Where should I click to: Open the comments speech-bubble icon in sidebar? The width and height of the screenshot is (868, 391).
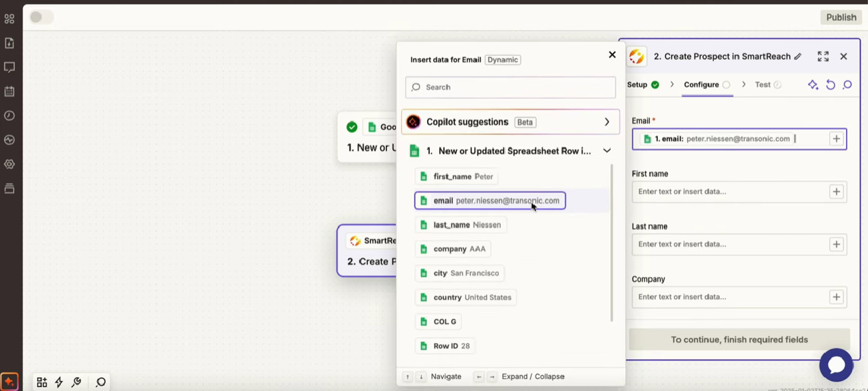(9, 67)
